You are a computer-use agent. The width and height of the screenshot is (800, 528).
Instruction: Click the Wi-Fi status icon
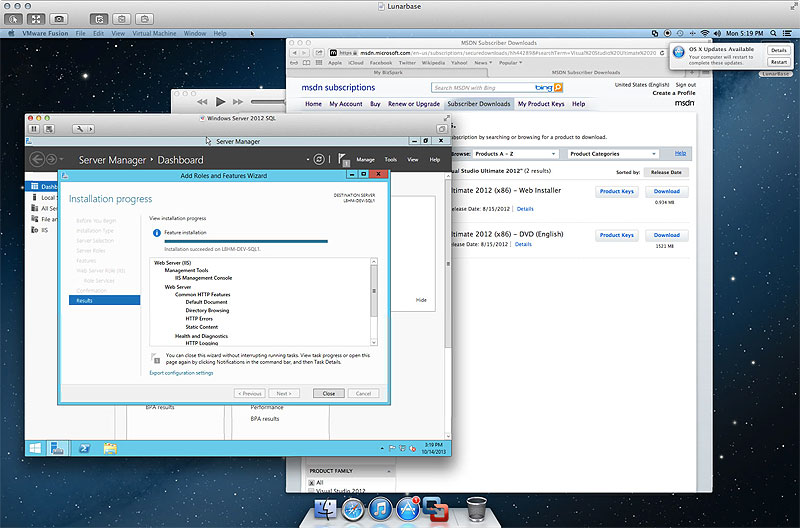[705, 33]
